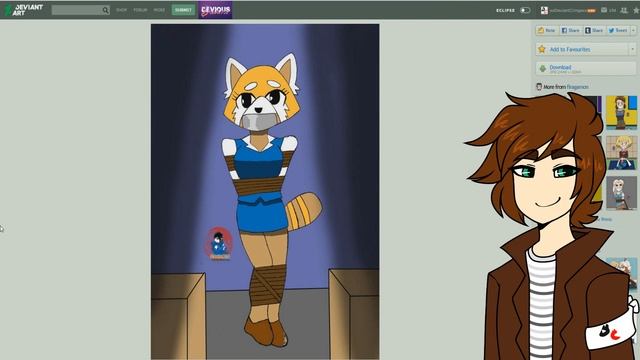Image resolution: width=640 pixels, height=360 pixels.
Task: Send a Note about this deviation
Action: (x=547, y=30)
